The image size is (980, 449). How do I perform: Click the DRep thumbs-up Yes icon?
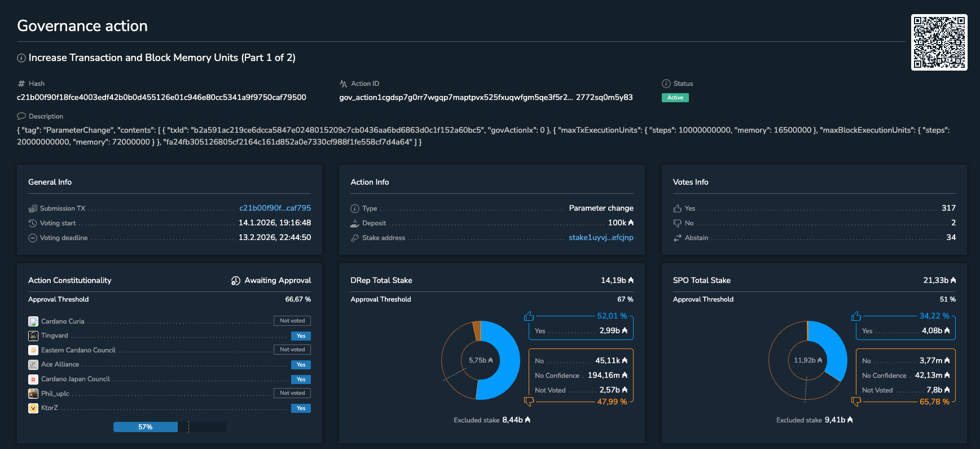pos(529,316)
